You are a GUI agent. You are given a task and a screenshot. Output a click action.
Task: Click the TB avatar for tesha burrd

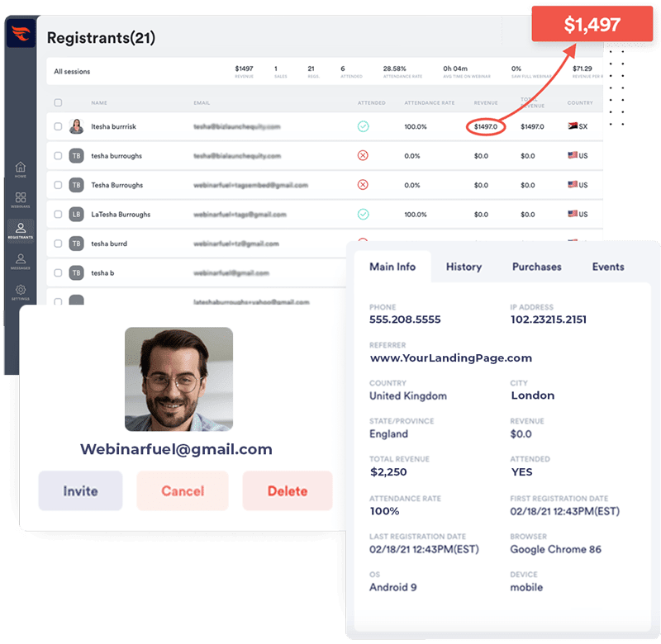(x=76, y=244)
